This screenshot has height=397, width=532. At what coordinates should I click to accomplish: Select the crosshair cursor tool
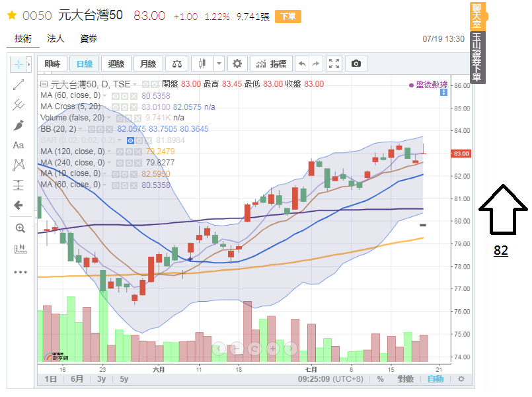point(19,64)
